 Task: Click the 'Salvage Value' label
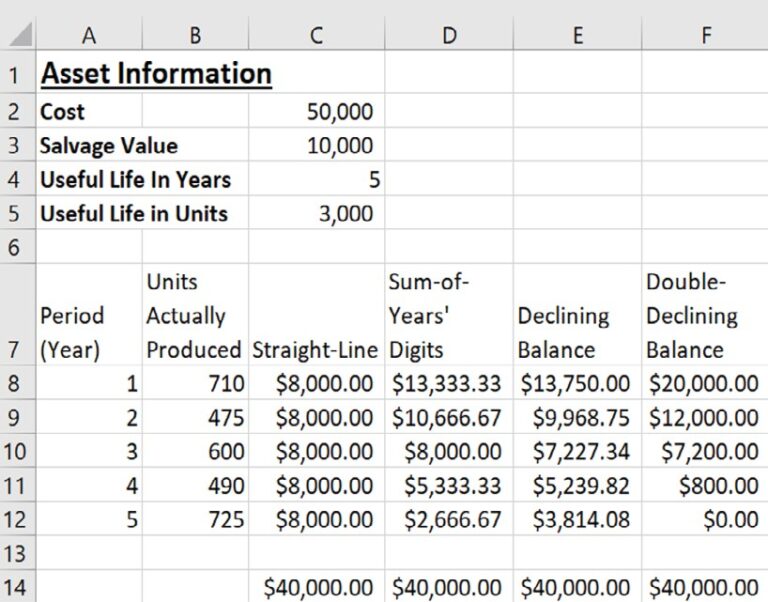point(109,145)
